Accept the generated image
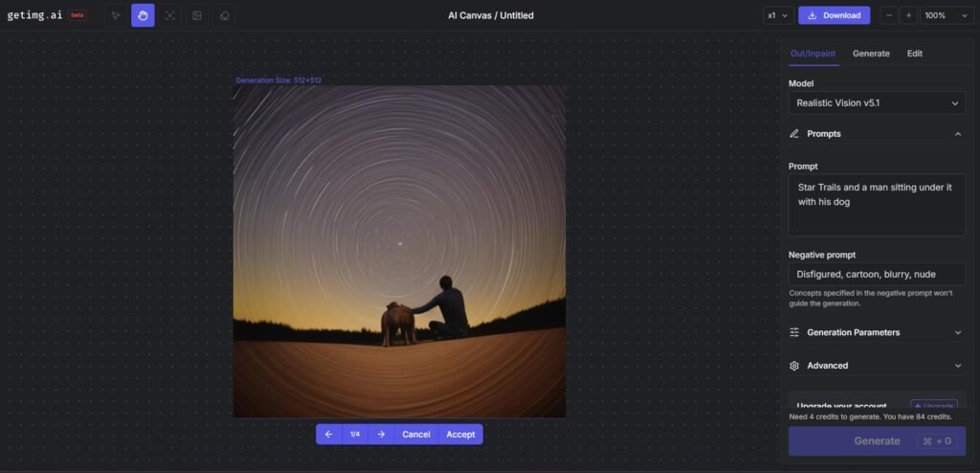980x473 pixels. point(460,434)
